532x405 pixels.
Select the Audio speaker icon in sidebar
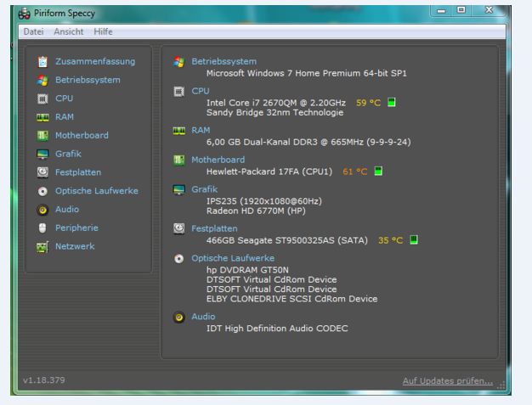click(42, 210)
